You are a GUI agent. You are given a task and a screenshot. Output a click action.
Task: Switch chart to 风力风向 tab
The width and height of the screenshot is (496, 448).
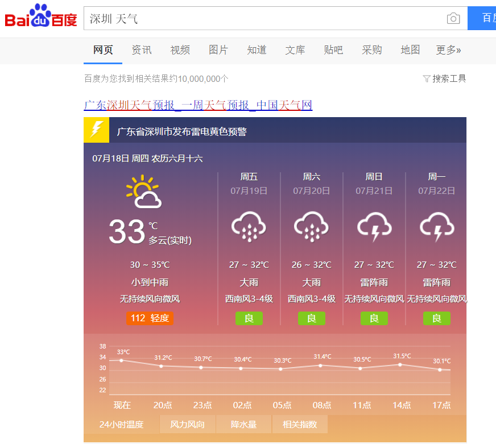(x=188, y=424)
